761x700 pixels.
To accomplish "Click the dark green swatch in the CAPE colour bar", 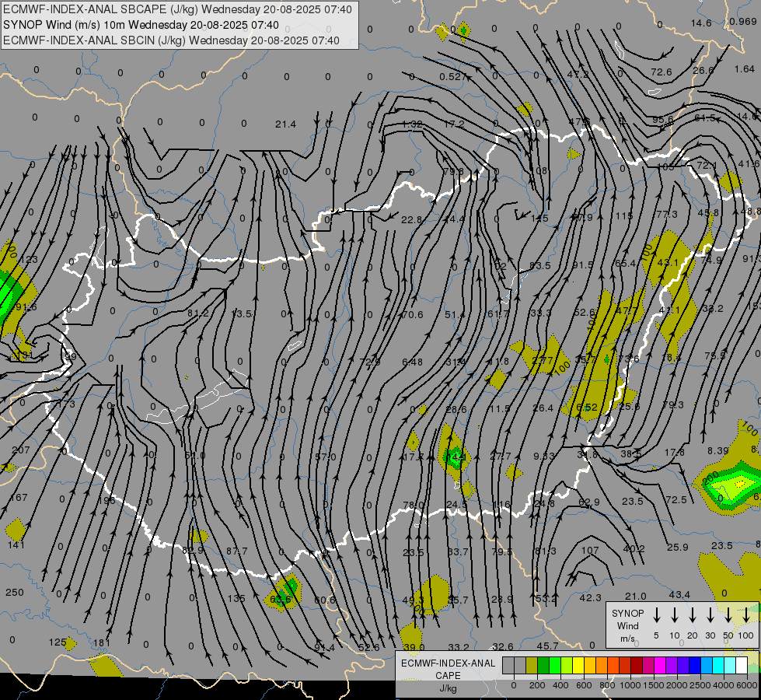I will coord(543,665).
